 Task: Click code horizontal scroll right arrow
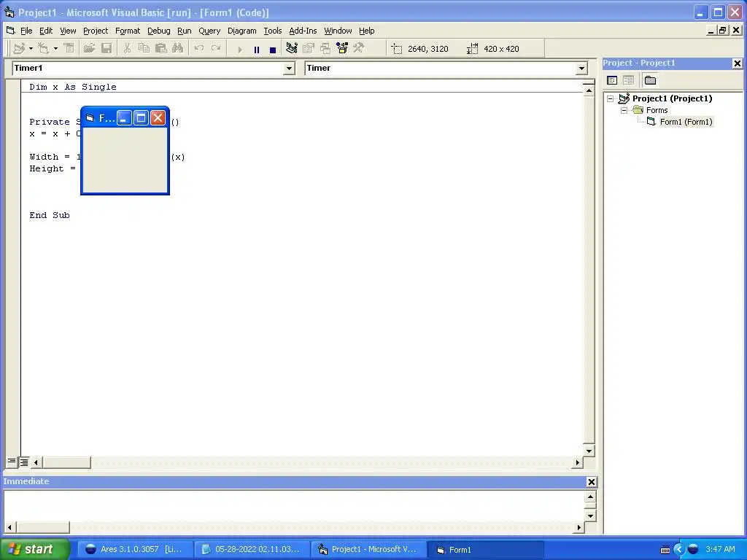[578, 462]
